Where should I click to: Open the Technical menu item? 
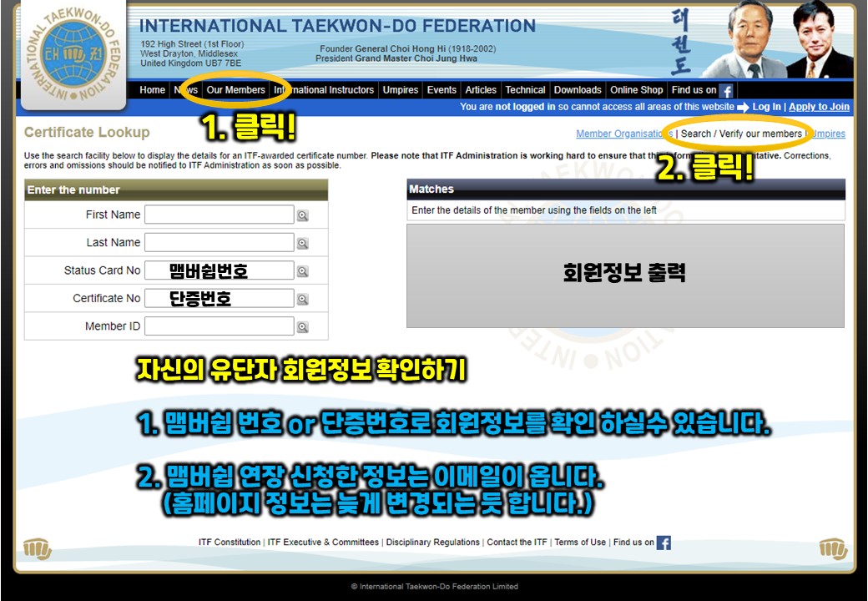coord(525,89)
